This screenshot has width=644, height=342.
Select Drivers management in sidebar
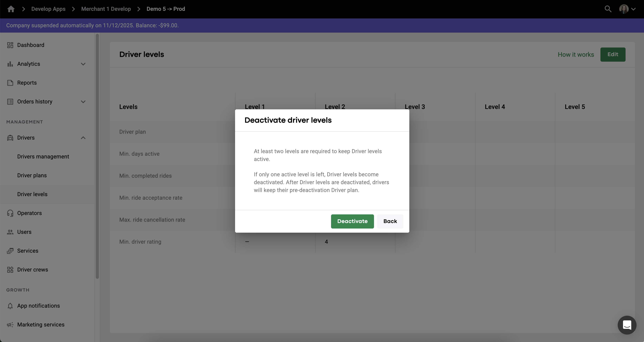click(x=43, y=157)
